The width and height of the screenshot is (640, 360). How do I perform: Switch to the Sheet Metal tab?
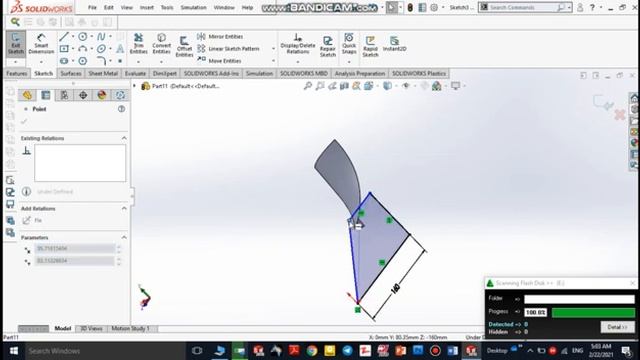coord(103,73)
